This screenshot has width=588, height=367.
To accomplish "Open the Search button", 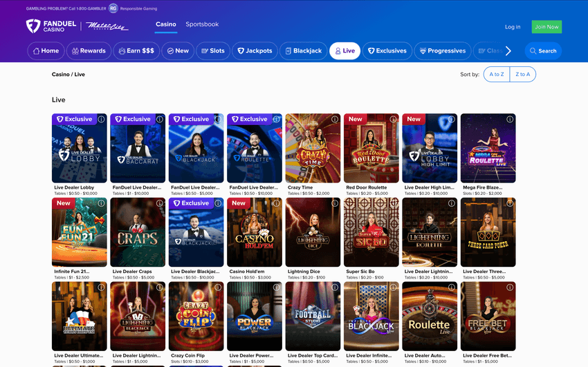I will point(543,50).
